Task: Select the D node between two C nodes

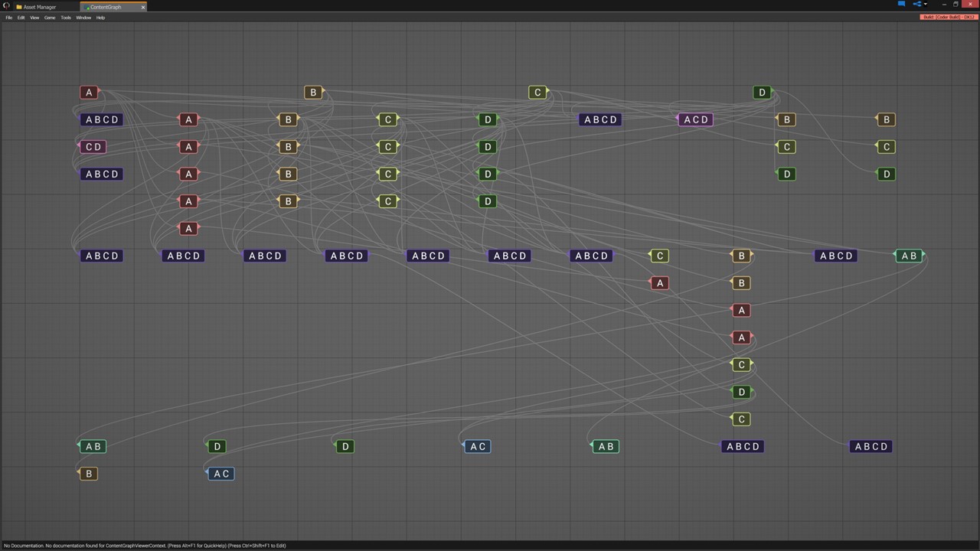Action: tap(741, 392)
